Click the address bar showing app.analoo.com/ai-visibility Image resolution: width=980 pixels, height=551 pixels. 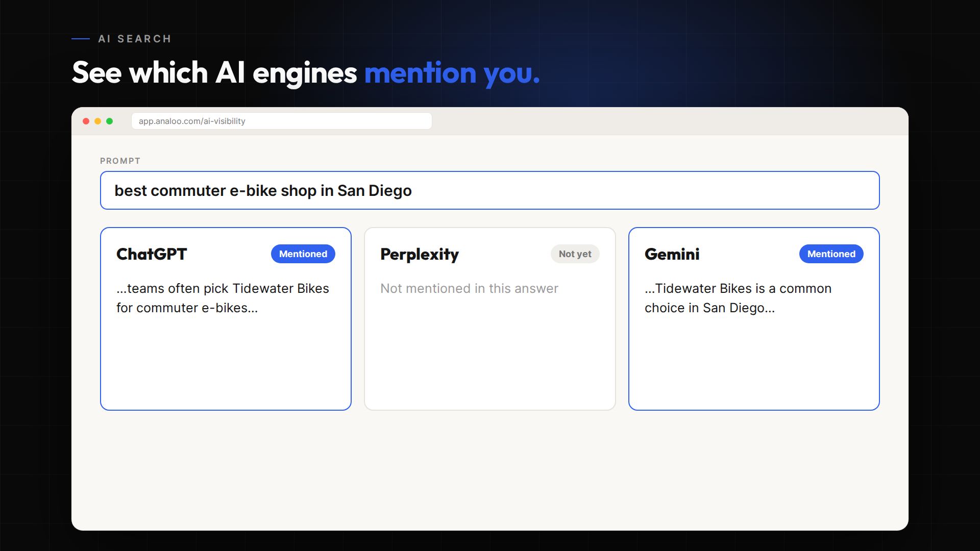coord(282,121)
